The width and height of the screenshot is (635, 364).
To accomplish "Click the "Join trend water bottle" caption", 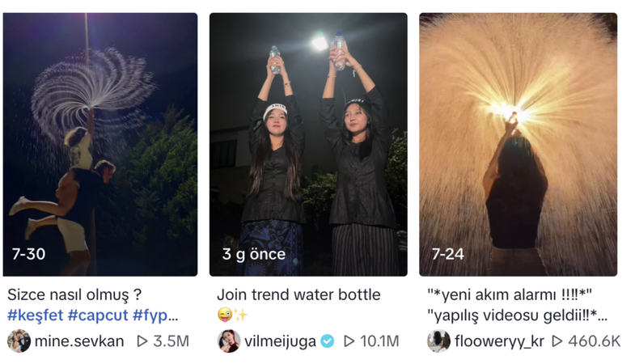I will click(298, 294).
